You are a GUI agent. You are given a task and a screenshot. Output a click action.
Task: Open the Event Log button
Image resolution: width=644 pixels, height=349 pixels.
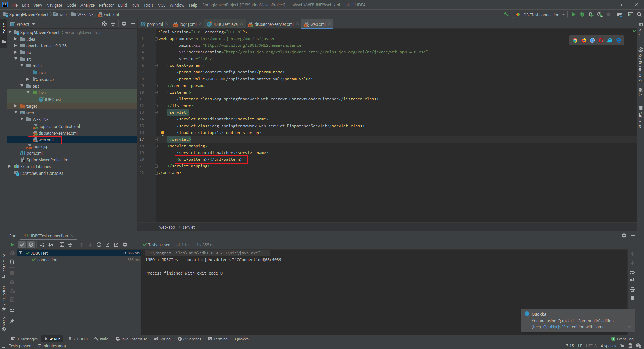pyautogui.click(x=622, y=339)
